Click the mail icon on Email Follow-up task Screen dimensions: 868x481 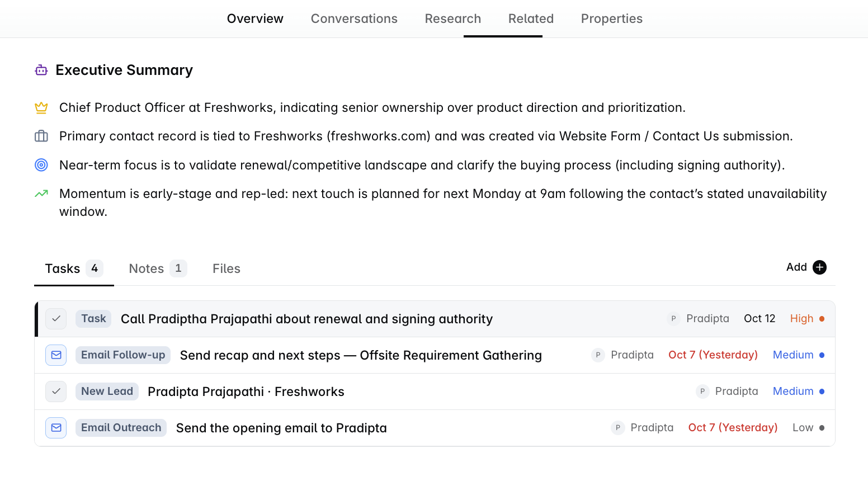56,355
